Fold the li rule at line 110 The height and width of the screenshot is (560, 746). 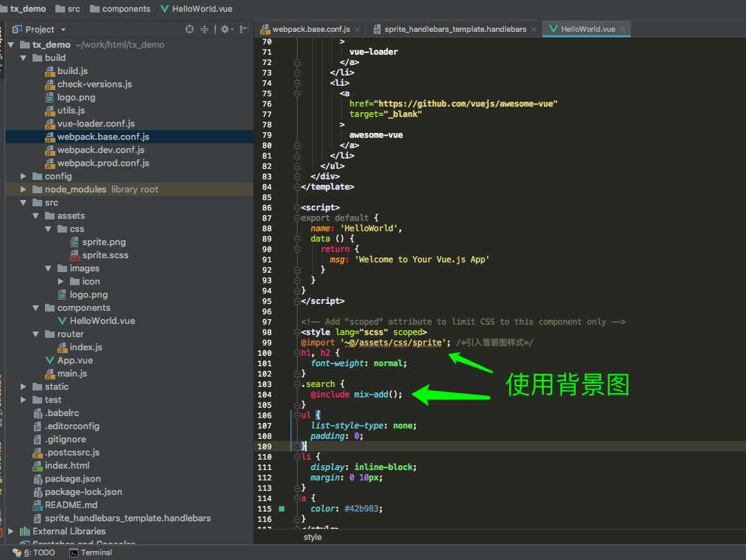click(x=297, y=457)
